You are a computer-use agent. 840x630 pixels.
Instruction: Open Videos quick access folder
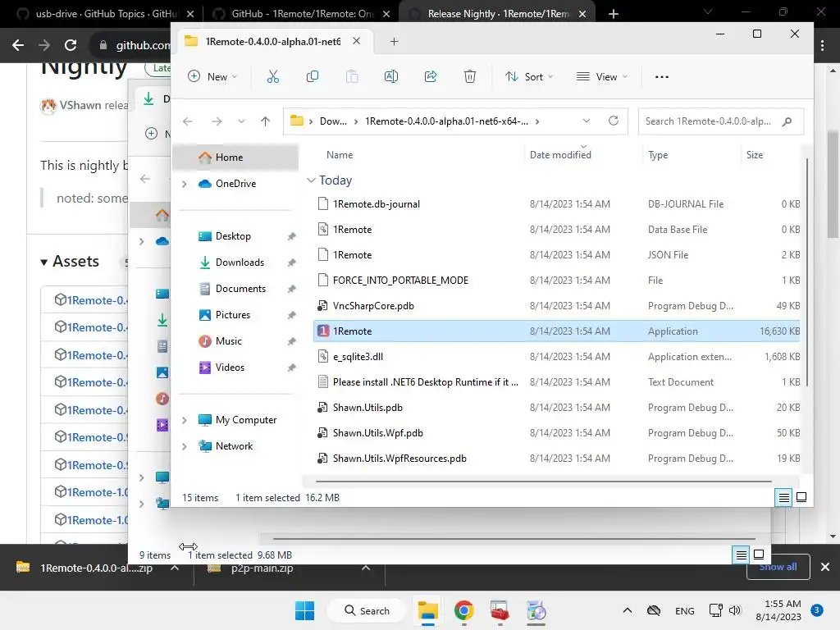tap(230, 367)
